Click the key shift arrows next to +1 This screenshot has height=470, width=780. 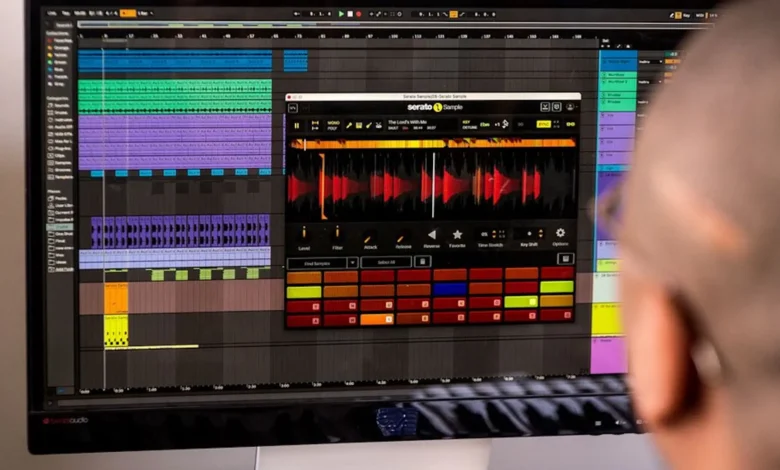pyautogui.click(x=505, y=124)
